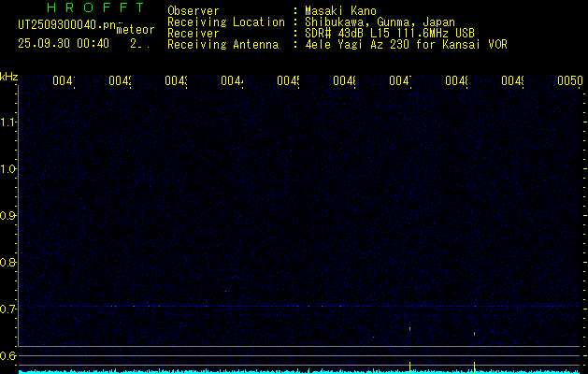Screen dimensions: 588x374
Task: Click the faint horizontal line at 0.7 kHz
Action: click(280, 306)
